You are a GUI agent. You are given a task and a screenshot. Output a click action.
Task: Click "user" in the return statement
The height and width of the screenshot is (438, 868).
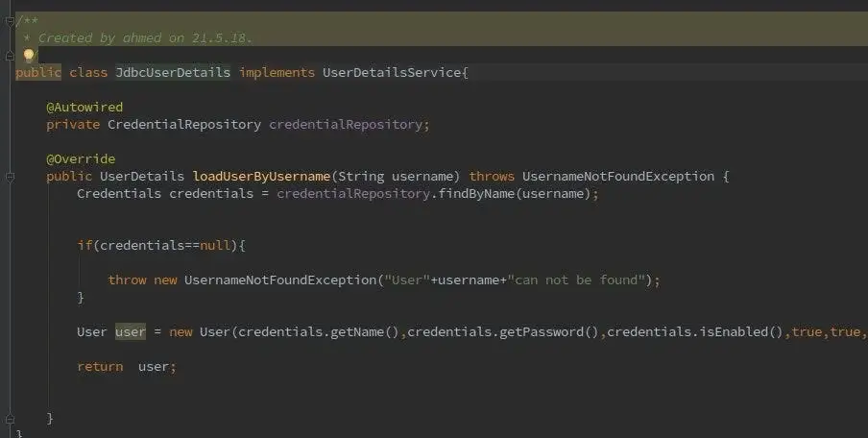tap(154, 367)
